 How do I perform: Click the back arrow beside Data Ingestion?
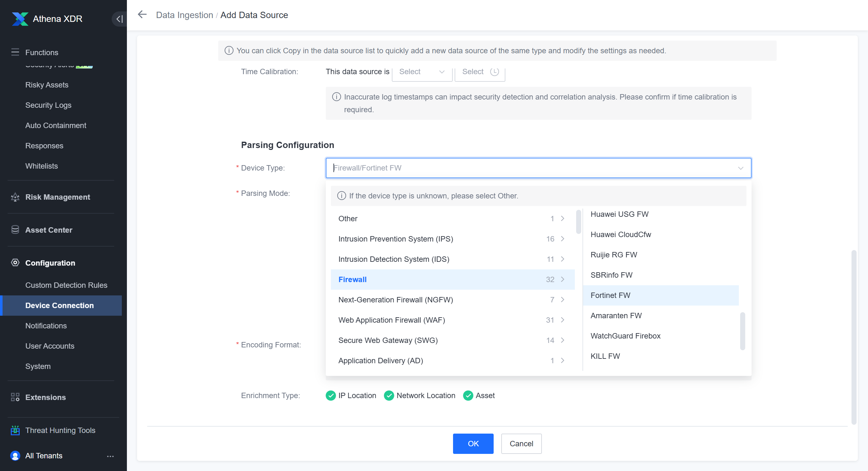[x=142, y=15]
